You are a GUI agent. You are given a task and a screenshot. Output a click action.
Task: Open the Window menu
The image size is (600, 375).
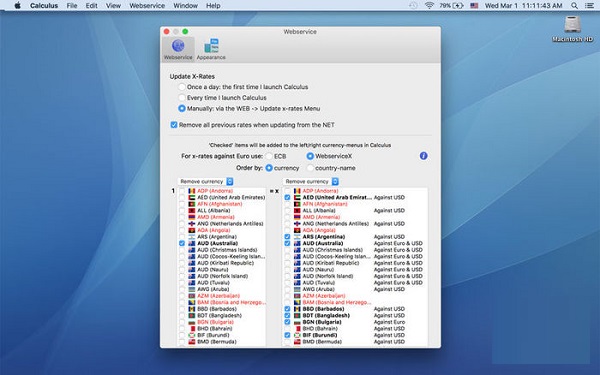(186, 5)
